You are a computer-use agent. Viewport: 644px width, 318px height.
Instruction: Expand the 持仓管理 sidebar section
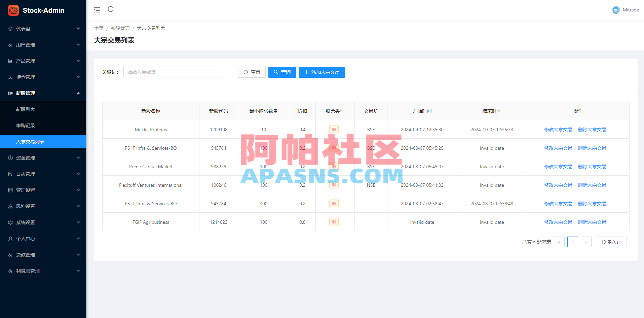tap(43, 77)
